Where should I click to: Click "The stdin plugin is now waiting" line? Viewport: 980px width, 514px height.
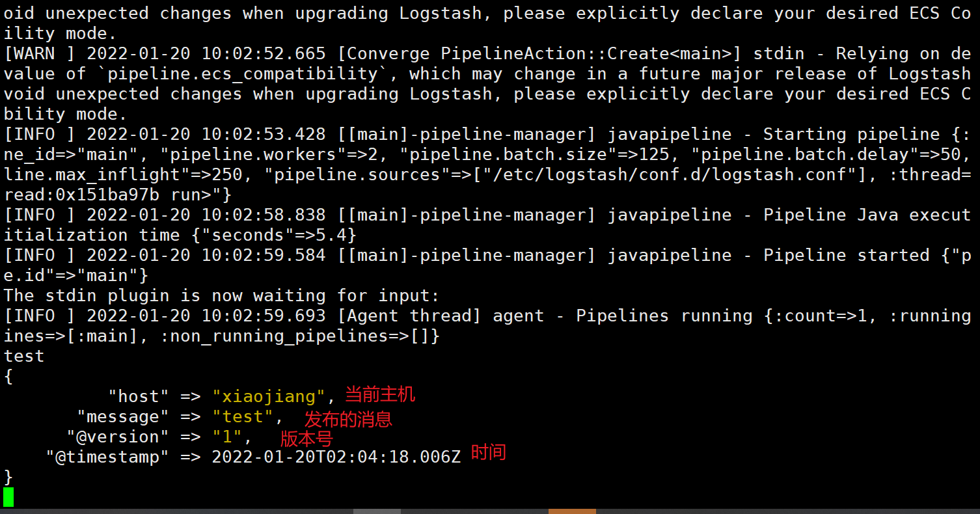click(221, 295)
